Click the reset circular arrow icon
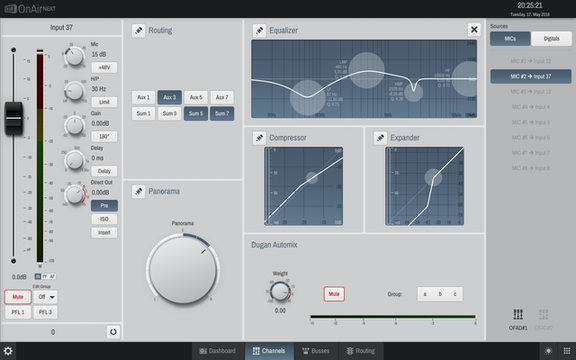This screenshot has height=360, width=576. [113, 332]
